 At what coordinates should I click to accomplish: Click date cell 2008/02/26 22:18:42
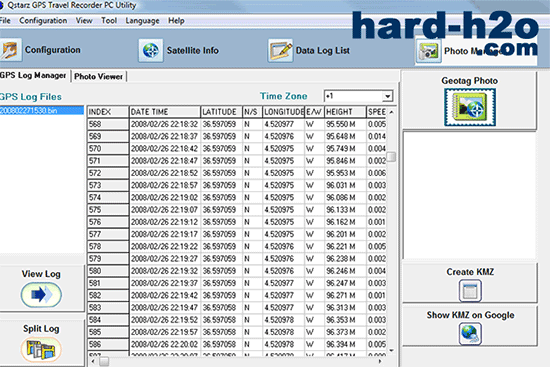click(165, 149)
